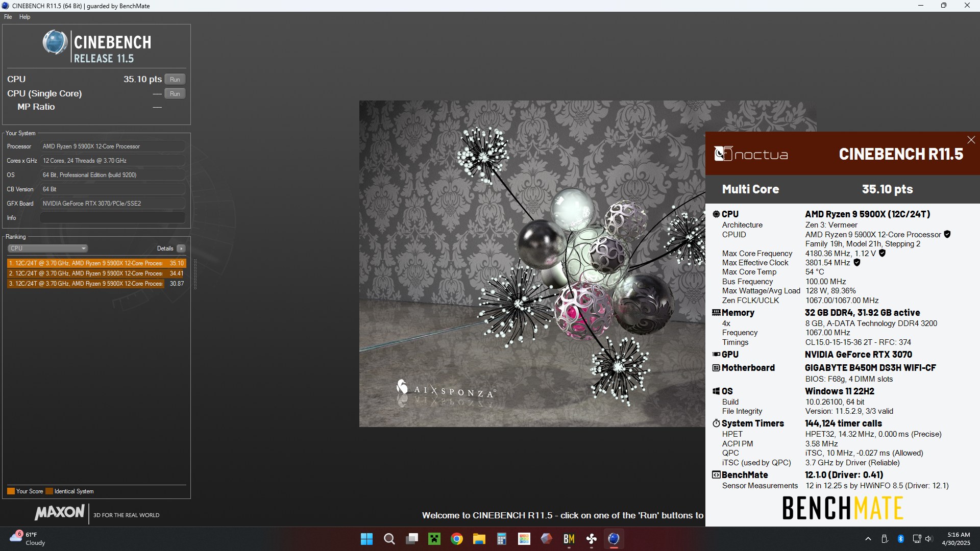980x551 pixels.
Task: Click the Cores x GHz field value
Action: tap(112, 161)
